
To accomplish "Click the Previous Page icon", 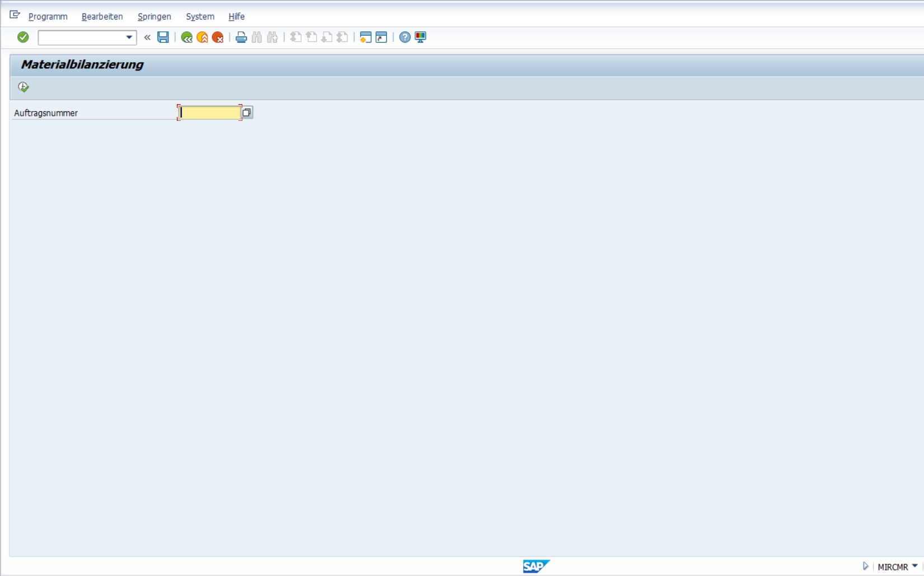I will [312, 38].
